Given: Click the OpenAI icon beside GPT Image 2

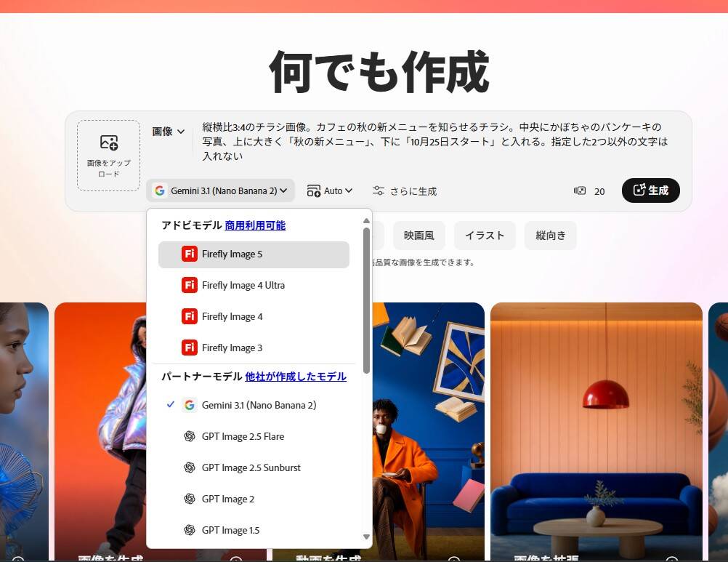Looking at the screenshot, I should pos(190,499).
